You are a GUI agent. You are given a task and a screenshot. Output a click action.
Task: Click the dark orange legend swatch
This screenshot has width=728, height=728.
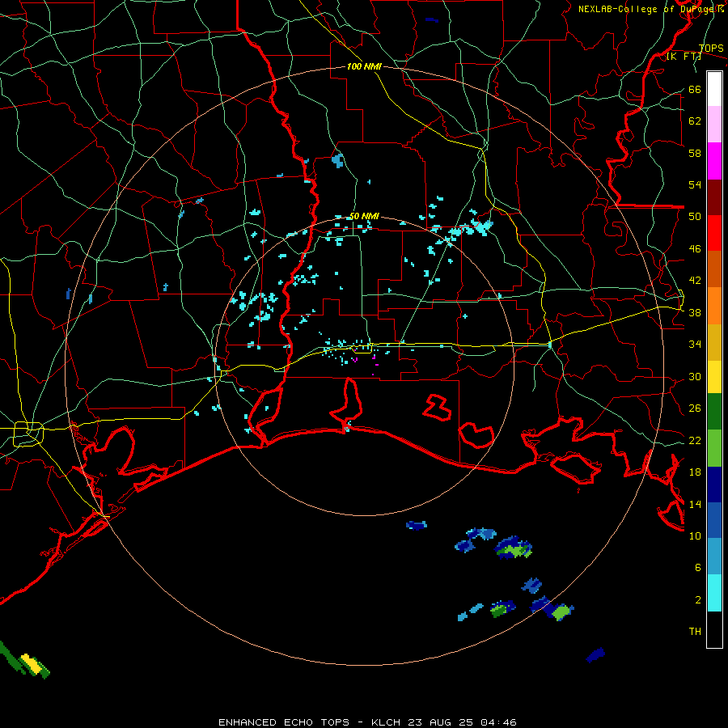[x=714, y=269]
